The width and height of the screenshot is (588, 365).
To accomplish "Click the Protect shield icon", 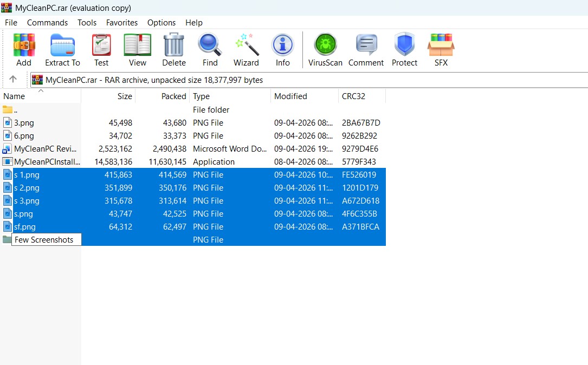I will pyautogui.click(x=404, y=44).
